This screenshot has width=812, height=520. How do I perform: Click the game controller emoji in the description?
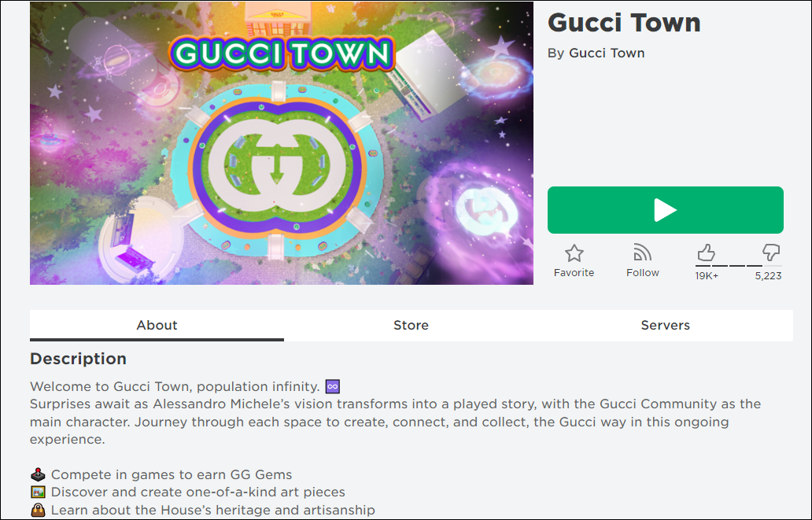pyautogui.click(x=36, y=474)
